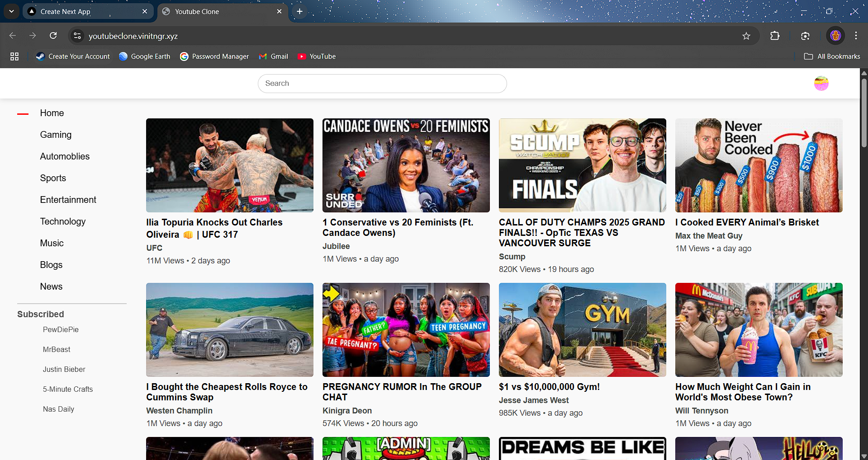Open the Teen Pregnancy group chat thumbnail
The width and height of the screenshot is (868, 460).
[406, 330]
